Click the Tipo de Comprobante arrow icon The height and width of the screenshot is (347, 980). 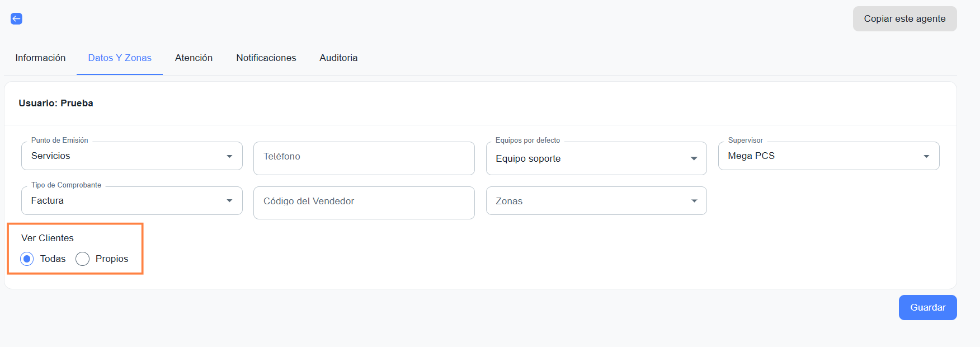click(x=229, y=201)
